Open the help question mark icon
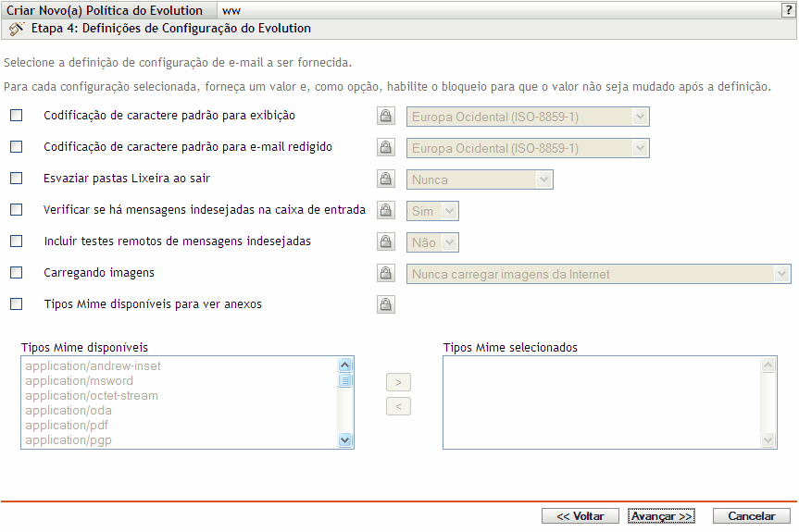 pos(788,10)
